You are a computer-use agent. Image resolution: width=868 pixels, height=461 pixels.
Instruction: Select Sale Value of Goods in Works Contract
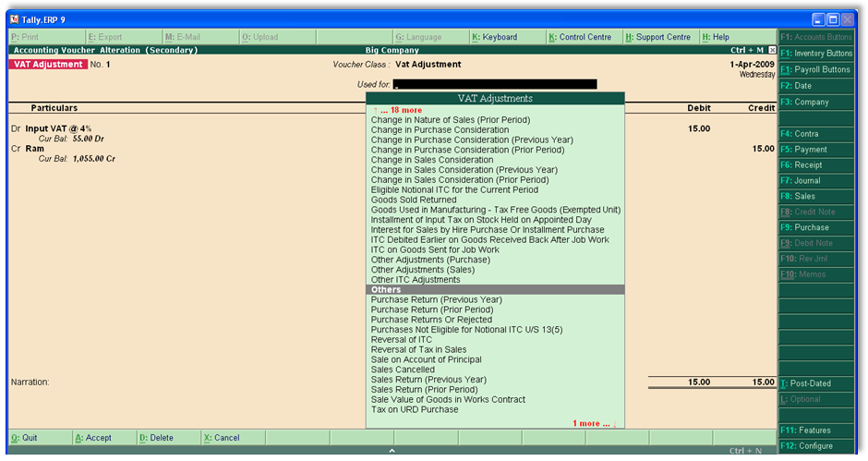(449, 399)
